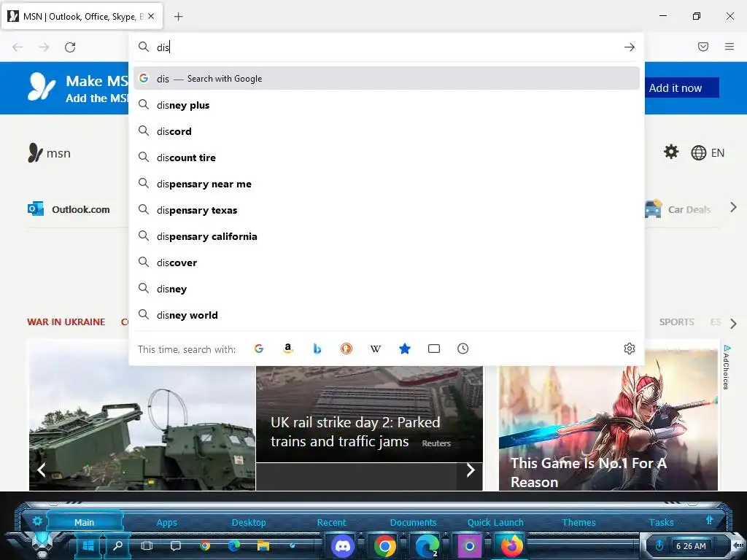Switch to Firefox in the dock
Viewport: 747px width, 560px height.
click(511, 545)
